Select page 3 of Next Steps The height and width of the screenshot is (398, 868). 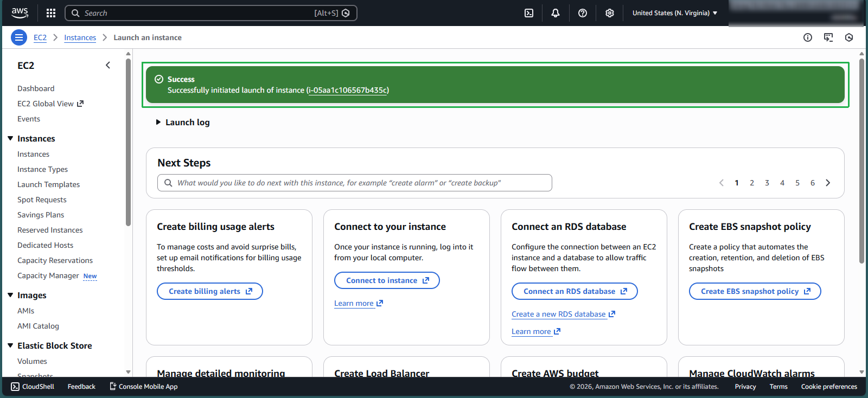click(x=767, y=183)
